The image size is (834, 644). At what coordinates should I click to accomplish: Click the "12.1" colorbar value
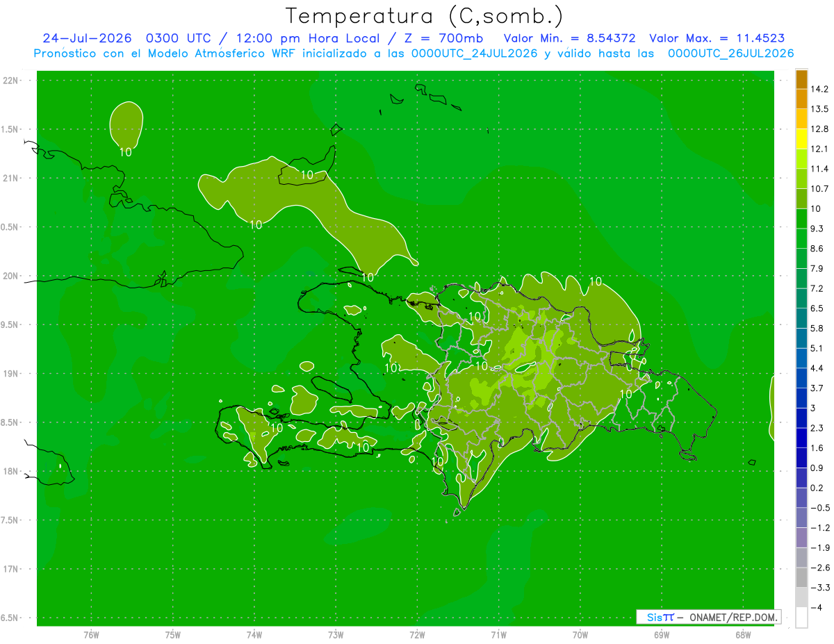[819, 149]
